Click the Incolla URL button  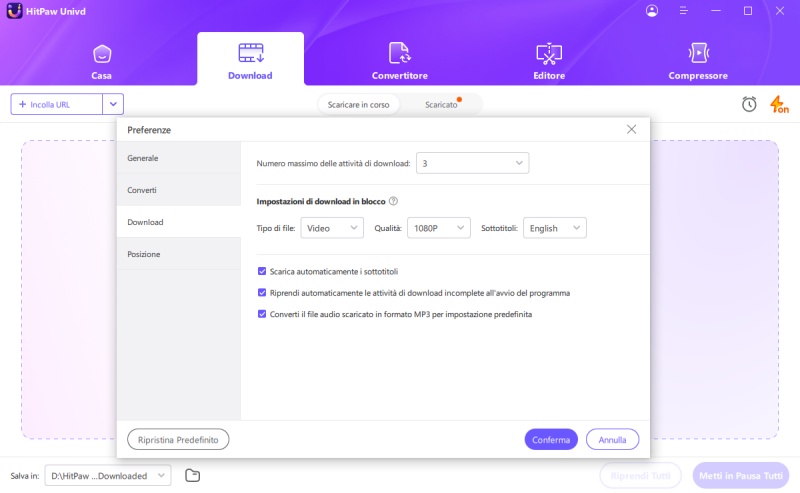57,104
